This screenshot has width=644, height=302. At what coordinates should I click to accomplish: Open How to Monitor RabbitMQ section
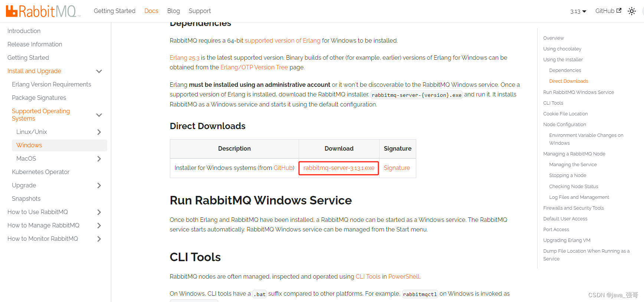pos(43,239)
